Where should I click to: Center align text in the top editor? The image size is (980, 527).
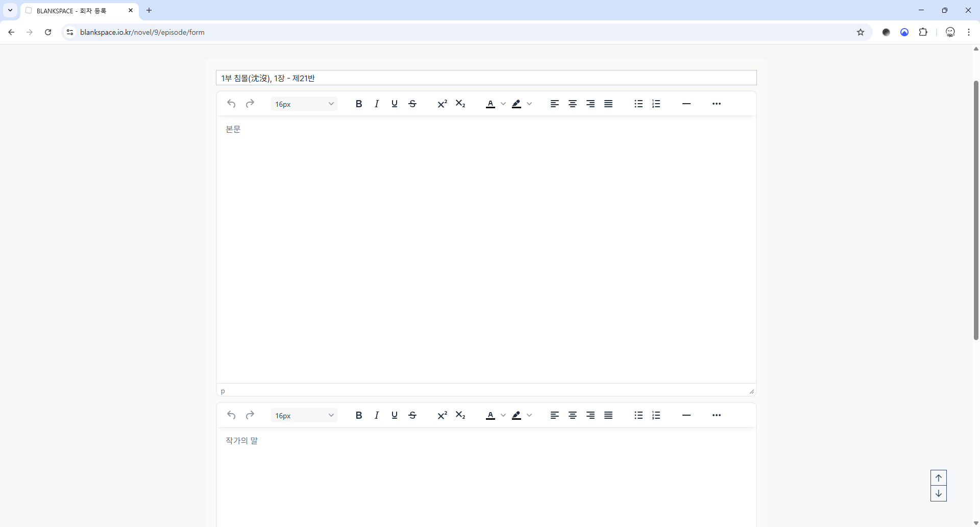(573, 104)
